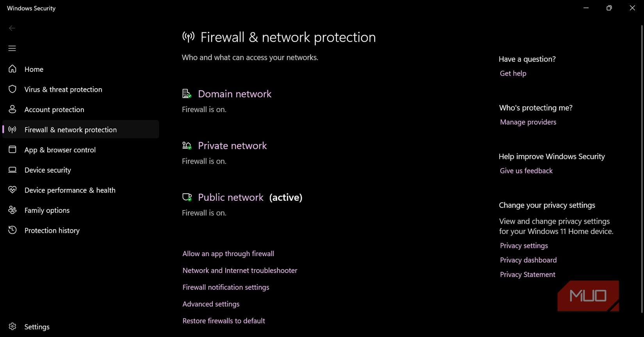
Task: Open Account protection from the sidebar
Action: tap(12, 109)
